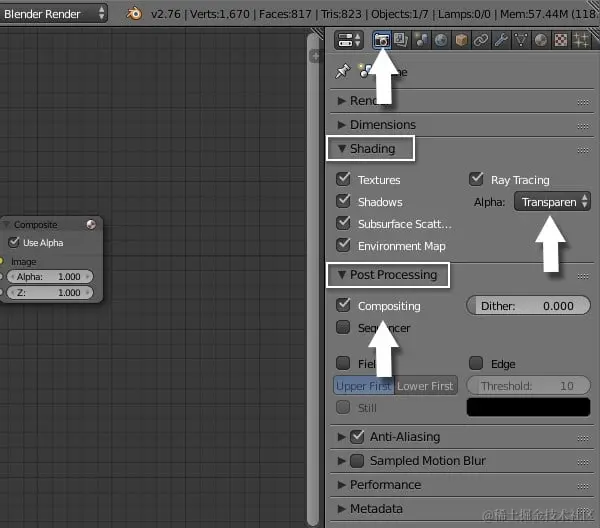Click the plus toggle at node editor edge

pyautogui.click(x=315, y=57)
